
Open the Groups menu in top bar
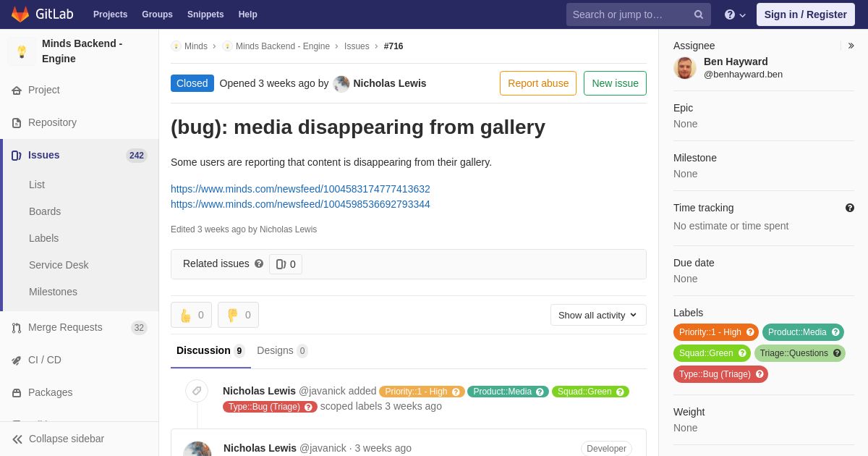tap(157, 14)
